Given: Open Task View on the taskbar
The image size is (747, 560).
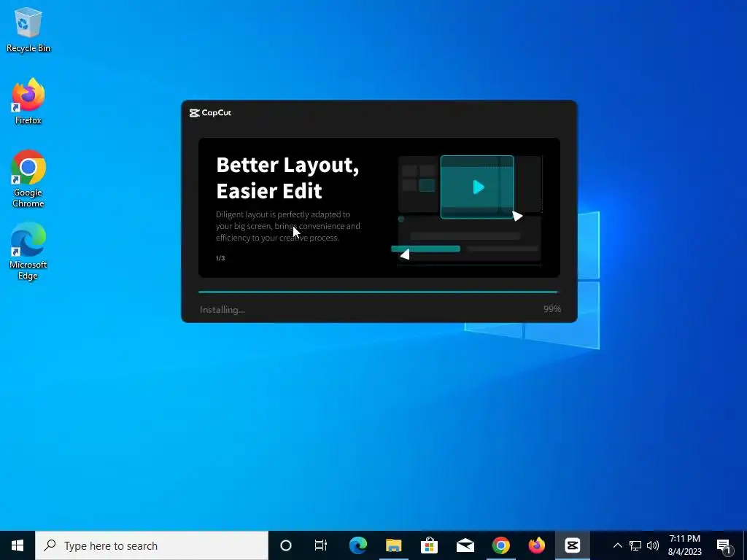Looking at the screenshot, I should 321,545.
